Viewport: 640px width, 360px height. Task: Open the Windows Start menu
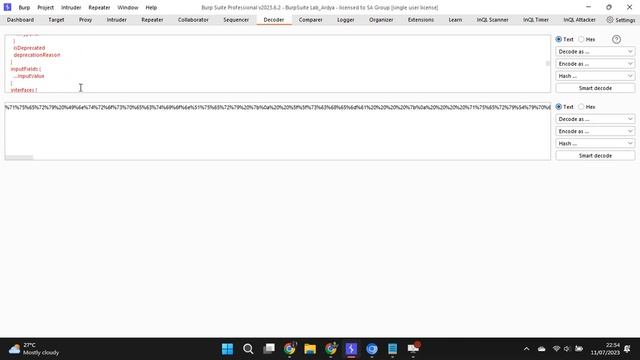point(227,349)
